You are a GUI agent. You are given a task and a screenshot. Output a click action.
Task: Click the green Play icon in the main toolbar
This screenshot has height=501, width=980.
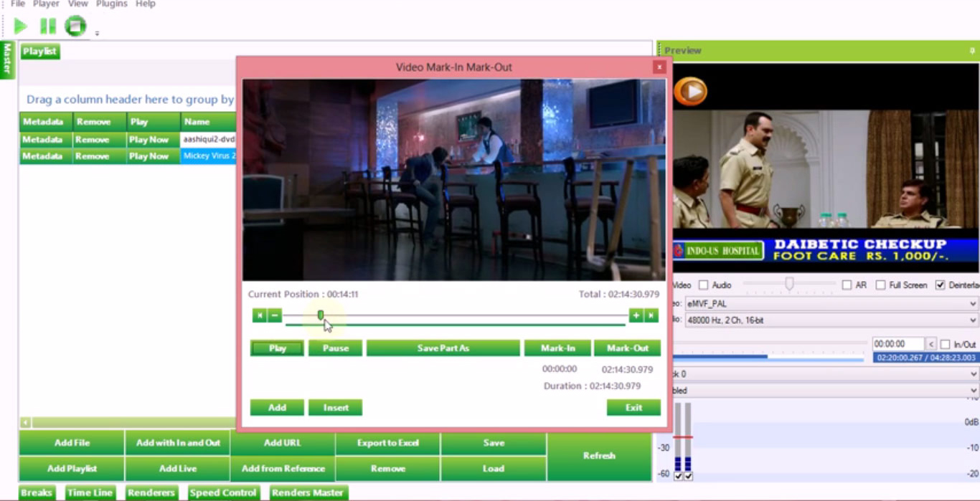click(21, 27)
